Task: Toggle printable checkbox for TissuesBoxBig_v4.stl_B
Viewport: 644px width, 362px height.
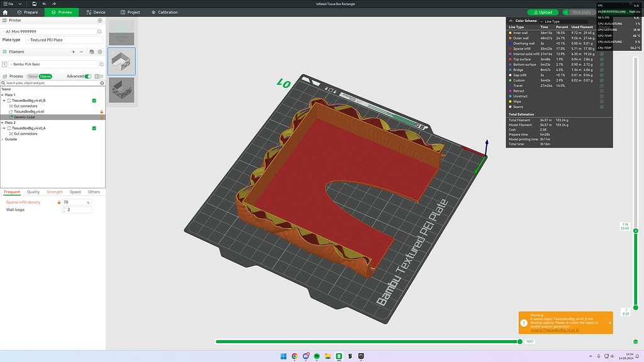Action: (94, 101)
